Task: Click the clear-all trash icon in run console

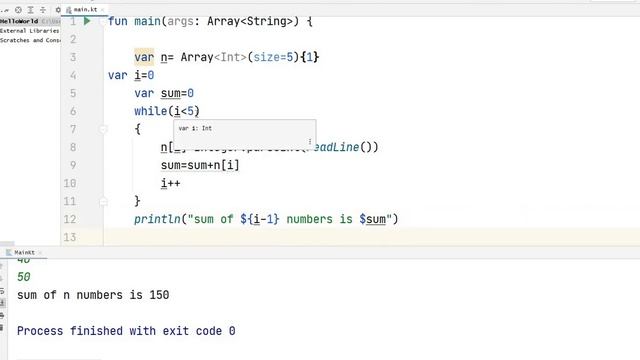Action: tap(2, 328)
